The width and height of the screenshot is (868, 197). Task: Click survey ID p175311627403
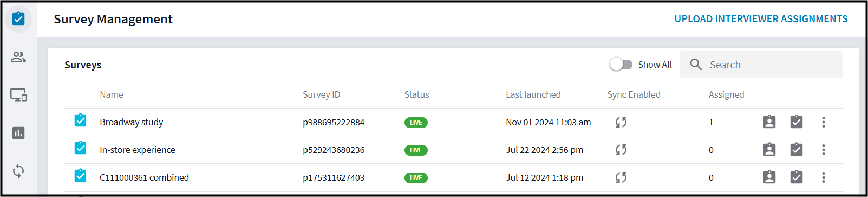(334, 177)
